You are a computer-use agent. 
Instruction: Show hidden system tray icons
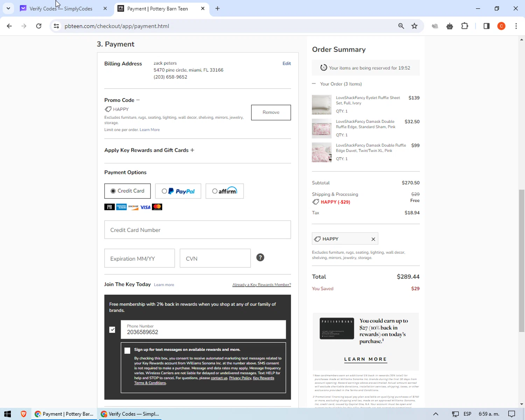coord(436,414)
